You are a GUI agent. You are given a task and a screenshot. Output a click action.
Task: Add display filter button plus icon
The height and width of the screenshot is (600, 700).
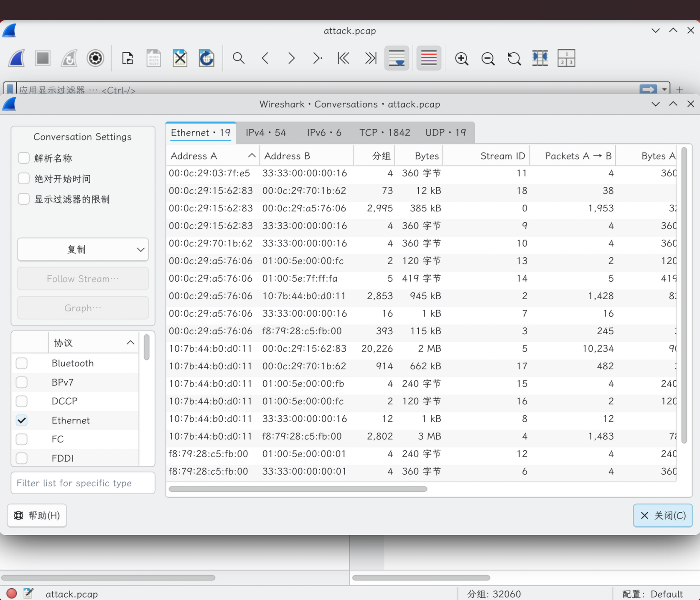point(680,89)
